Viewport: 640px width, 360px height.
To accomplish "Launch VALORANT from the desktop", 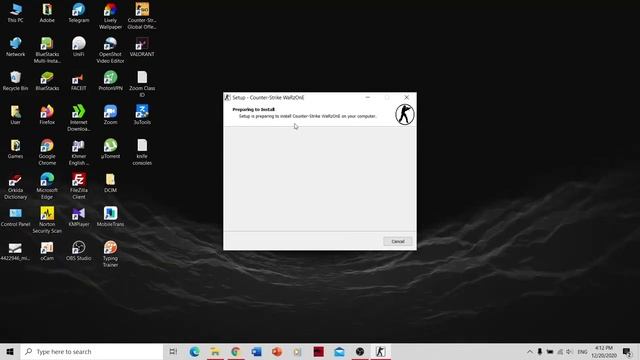I will (142, 47).
